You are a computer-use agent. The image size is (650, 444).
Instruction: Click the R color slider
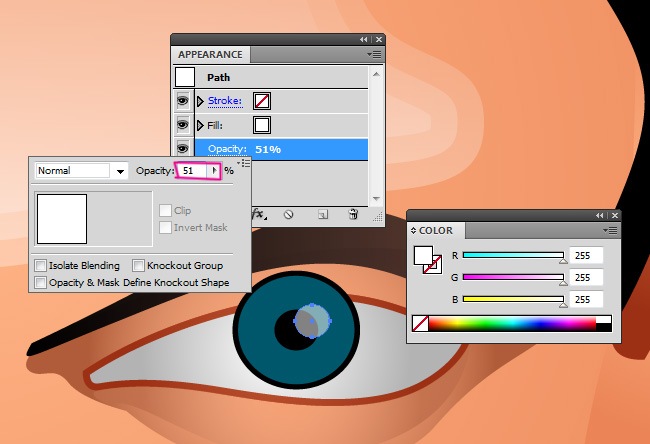click(513, 255)
